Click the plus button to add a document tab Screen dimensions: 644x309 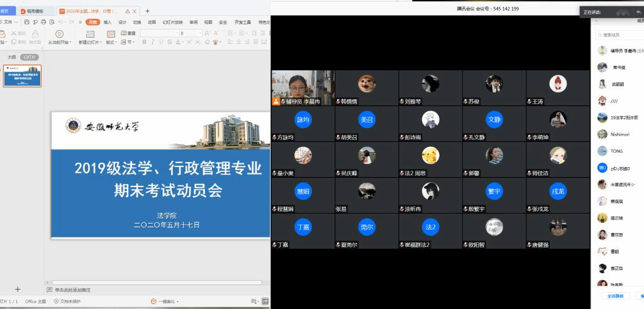click(x=148, y=11)
